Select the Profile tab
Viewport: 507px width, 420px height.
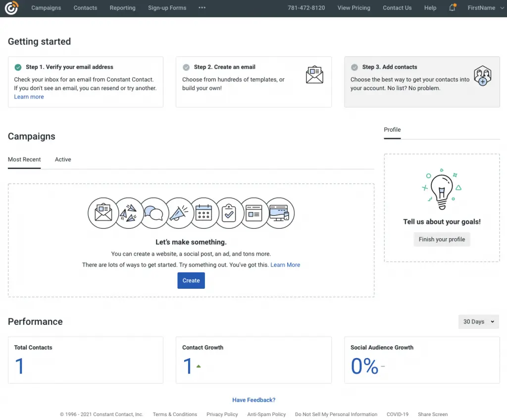point(392,130)
